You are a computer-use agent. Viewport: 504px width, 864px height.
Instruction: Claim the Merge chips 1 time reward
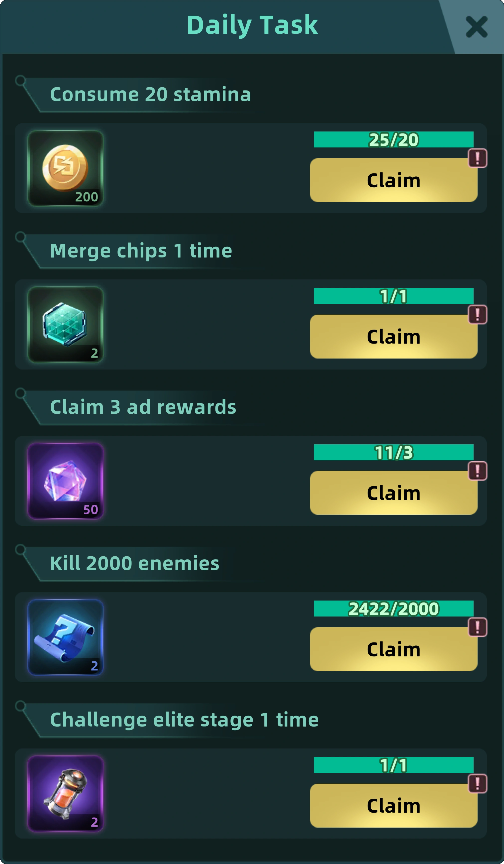click(x=394, y=336)
